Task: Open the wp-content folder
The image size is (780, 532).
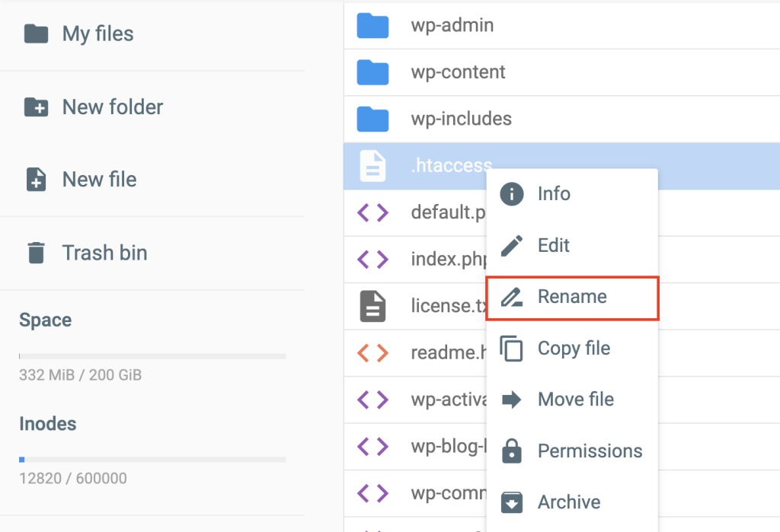Action: 459,72
